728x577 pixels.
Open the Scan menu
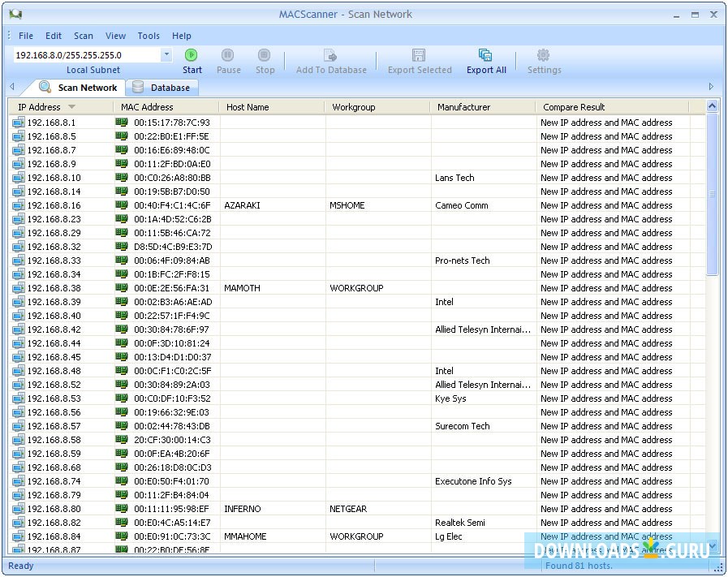(x=84, y=36)
